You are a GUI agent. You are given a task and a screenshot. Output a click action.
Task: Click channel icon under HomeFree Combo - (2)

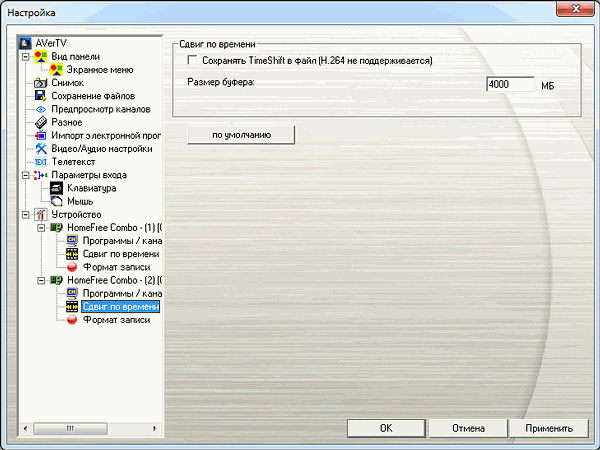pyautogui.click(x=72, y=293)
